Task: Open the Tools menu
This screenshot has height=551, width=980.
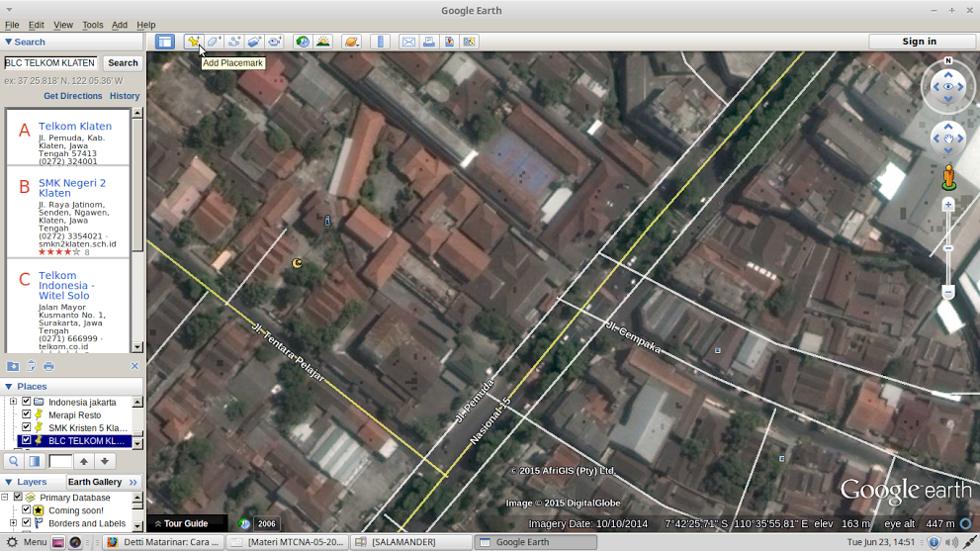Action: click(x=93, y=25)
